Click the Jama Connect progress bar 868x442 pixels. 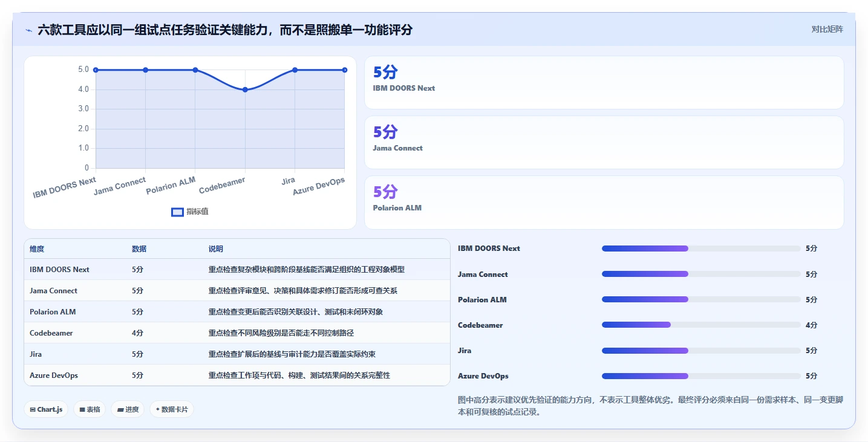[x=701, y=274]
